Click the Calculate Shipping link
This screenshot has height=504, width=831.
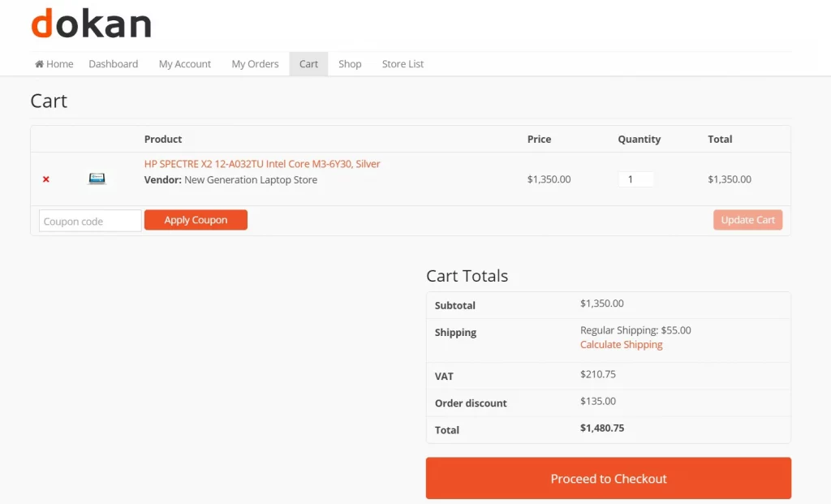coord(621,344)
